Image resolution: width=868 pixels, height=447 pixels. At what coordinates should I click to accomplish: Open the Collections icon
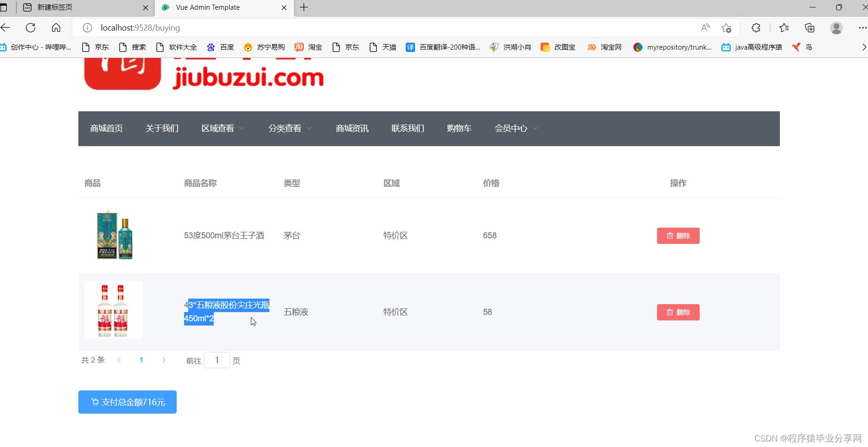coord(810,28)
